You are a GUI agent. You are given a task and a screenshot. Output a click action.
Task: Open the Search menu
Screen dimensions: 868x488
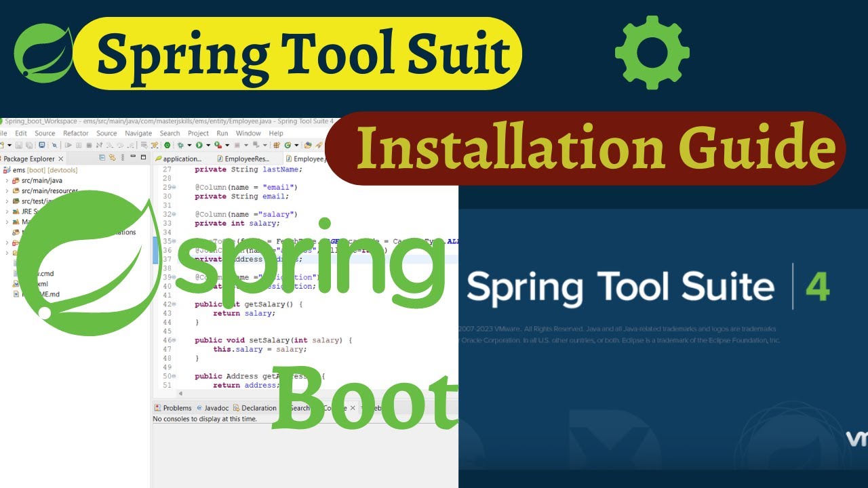tap(170, 134)
